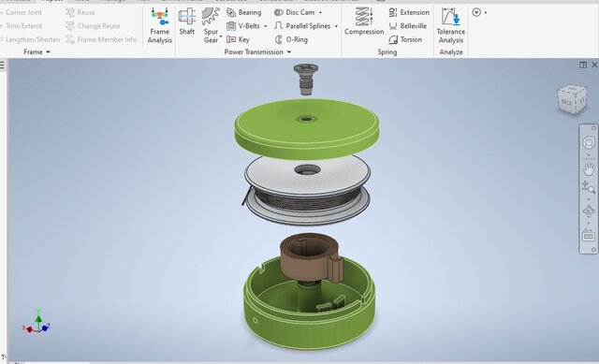Select the Parallel Splines tool
This screenshot has width=599, height=364.
302,26
